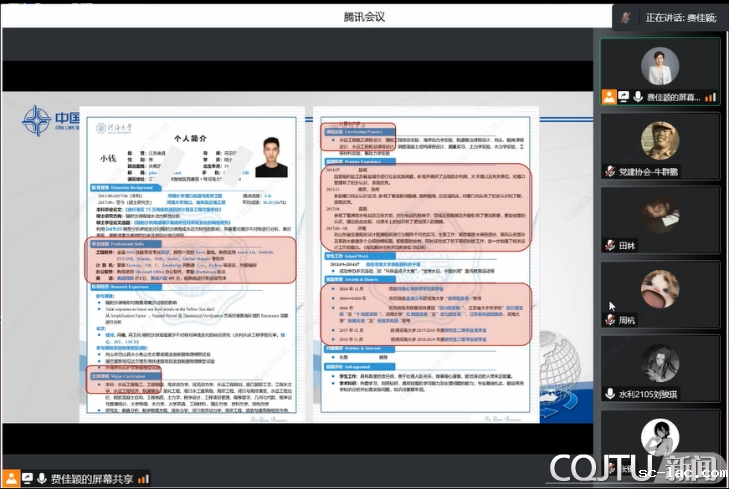729x489 pixels.
Task: Click the speaking mic icon beside 正在讲话
Action: click(626, 17)
